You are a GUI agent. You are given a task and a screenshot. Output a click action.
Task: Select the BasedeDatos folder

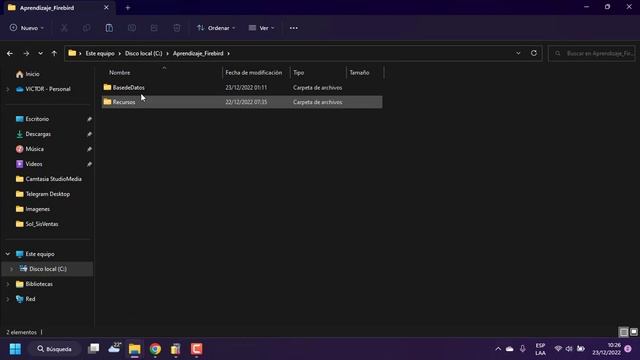[242, 87]
